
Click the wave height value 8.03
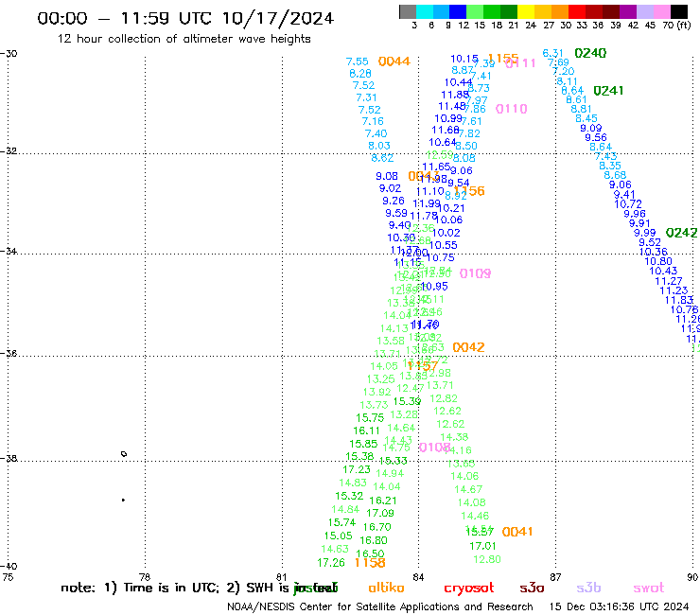click(x=379, y=146)
